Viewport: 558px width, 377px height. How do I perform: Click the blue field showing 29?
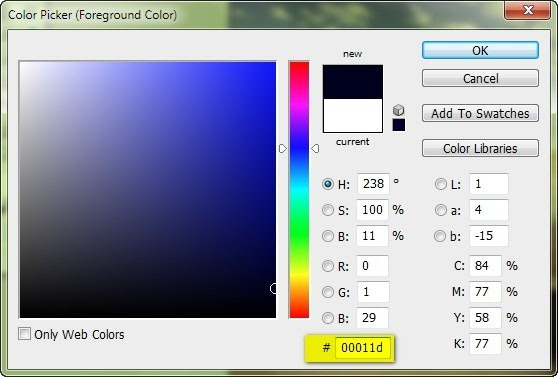coord(373,318)
